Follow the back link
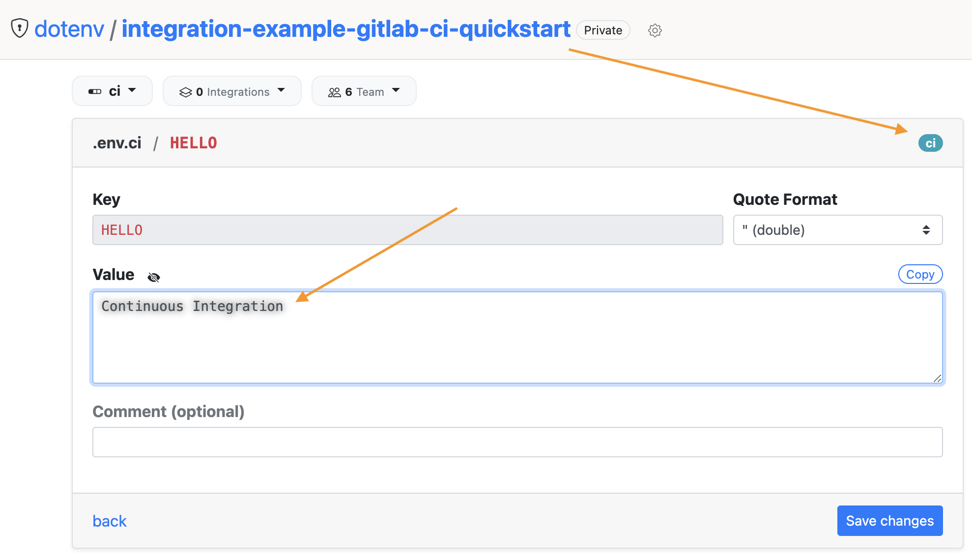 tap(110, 521)
